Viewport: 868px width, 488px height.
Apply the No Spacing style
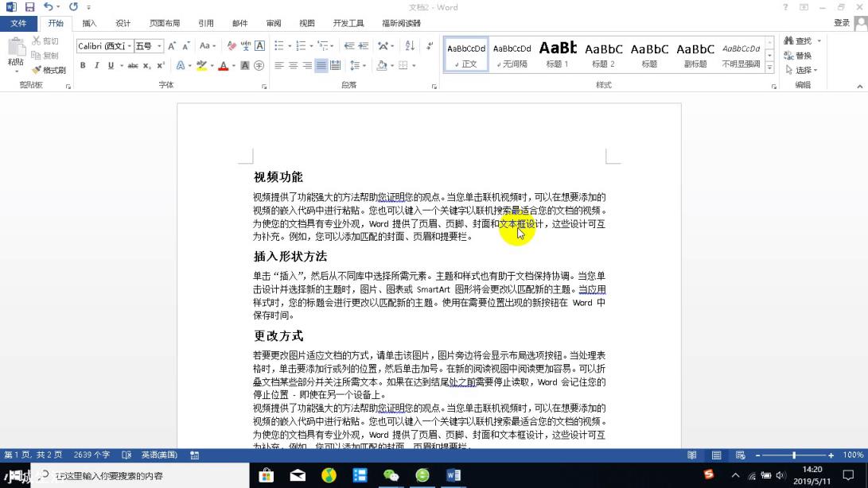512,55
